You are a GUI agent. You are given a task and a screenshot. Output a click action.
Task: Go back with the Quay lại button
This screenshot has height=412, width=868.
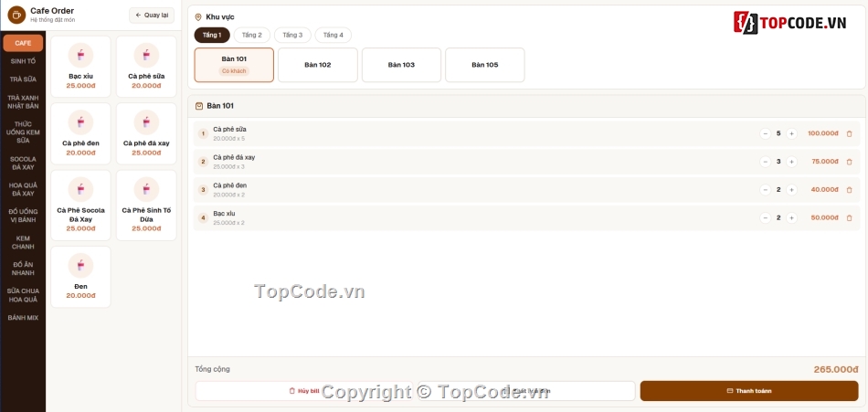[x=152, y=15]
